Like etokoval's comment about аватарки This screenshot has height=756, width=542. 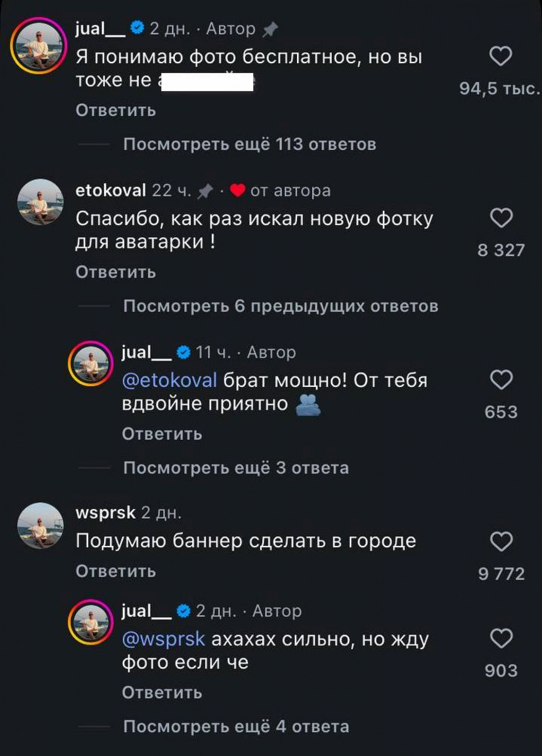[501, 218]
